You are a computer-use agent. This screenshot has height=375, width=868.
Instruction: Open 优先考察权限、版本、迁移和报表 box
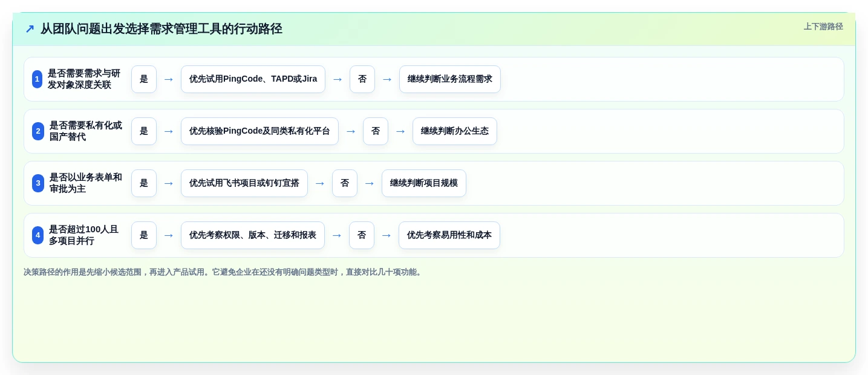(253, 235)
